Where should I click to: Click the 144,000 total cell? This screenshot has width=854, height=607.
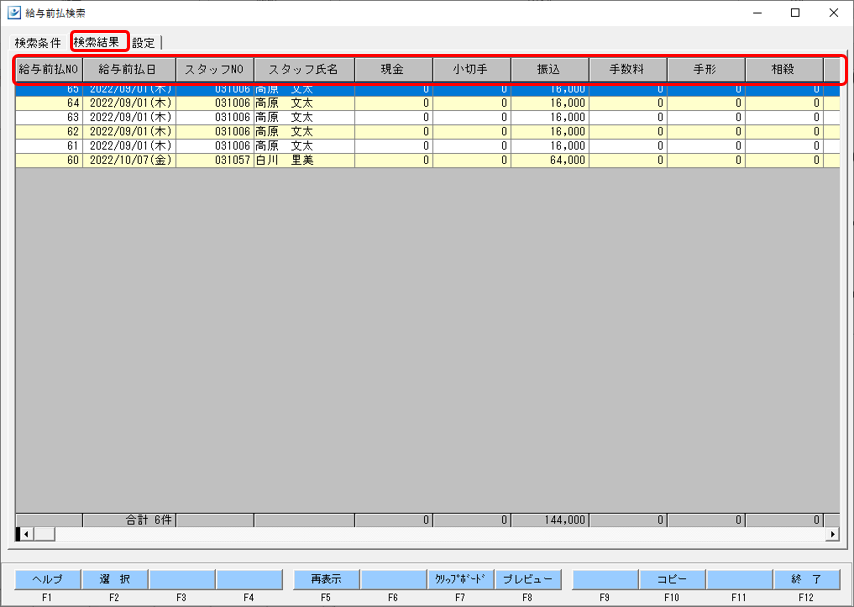click(x=550, y=520)
